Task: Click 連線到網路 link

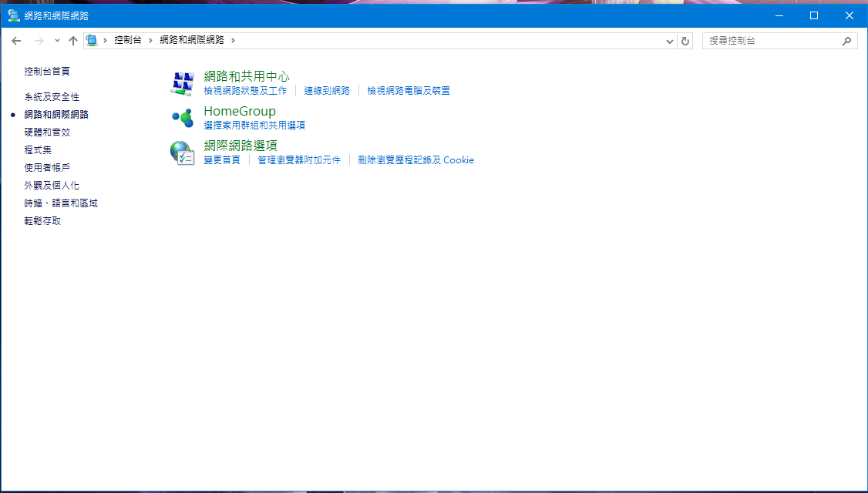Action: coord(327,91)
